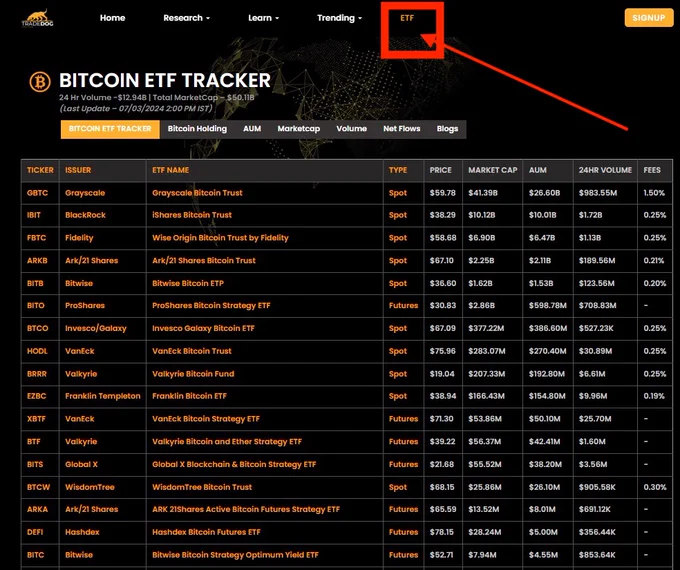Click ProShares Bitcoin Strategy ETF name

click(211, 305)
